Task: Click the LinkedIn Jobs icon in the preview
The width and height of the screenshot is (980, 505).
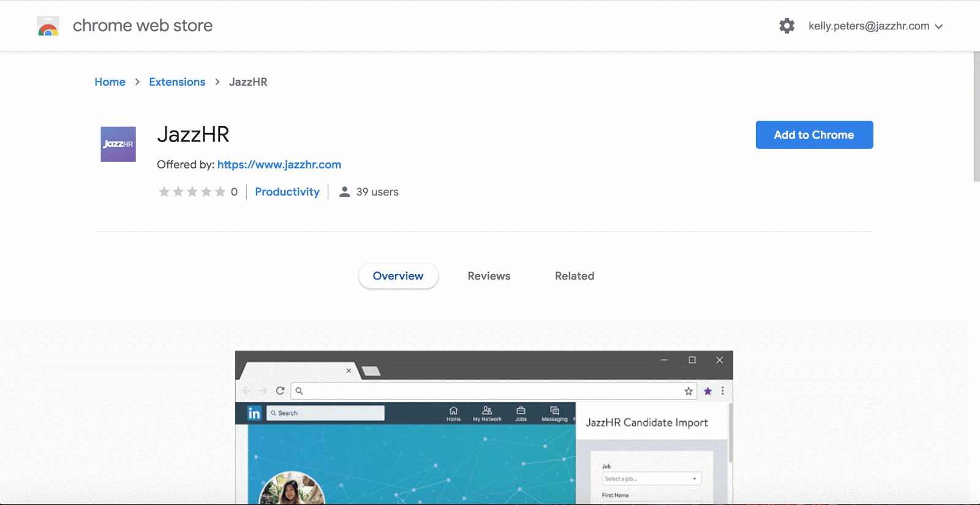Action: pyautogui.click(x=521, y=414)
